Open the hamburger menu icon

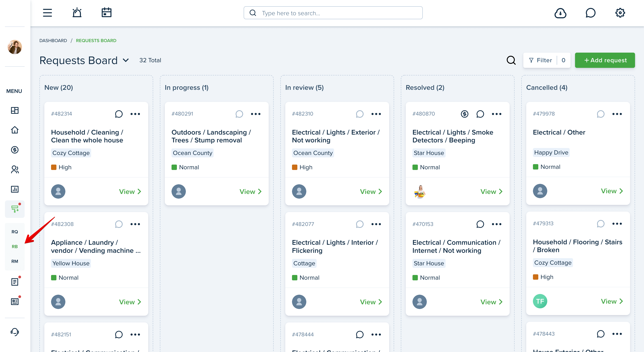(47, 13)
